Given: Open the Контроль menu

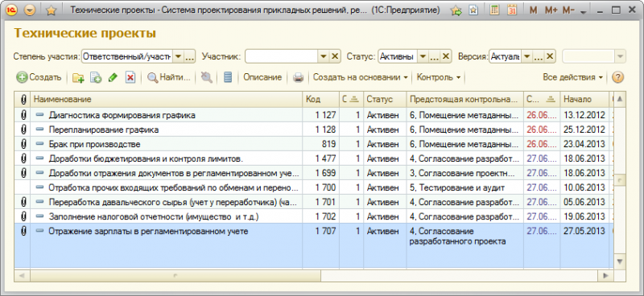Looking at the screenshot, I should tap(439, 77).
